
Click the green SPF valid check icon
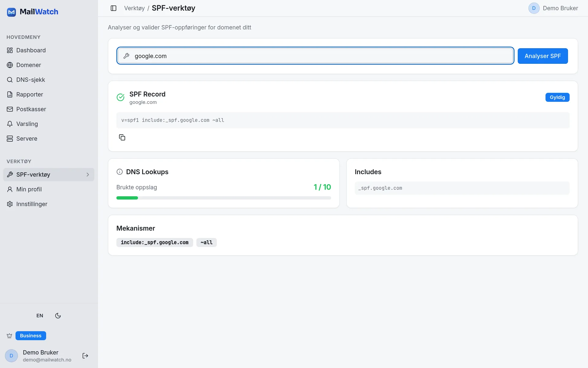(120, 97)
